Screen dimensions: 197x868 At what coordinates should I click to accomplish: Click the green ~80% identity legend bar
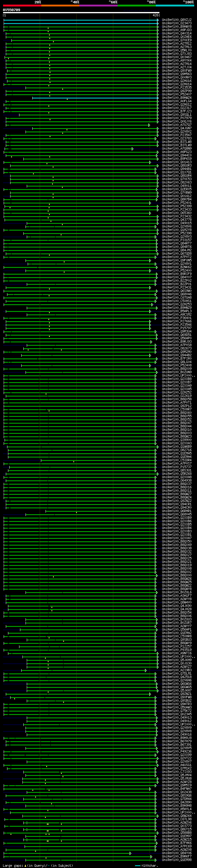pyautogui.click(x=137, y=6)
